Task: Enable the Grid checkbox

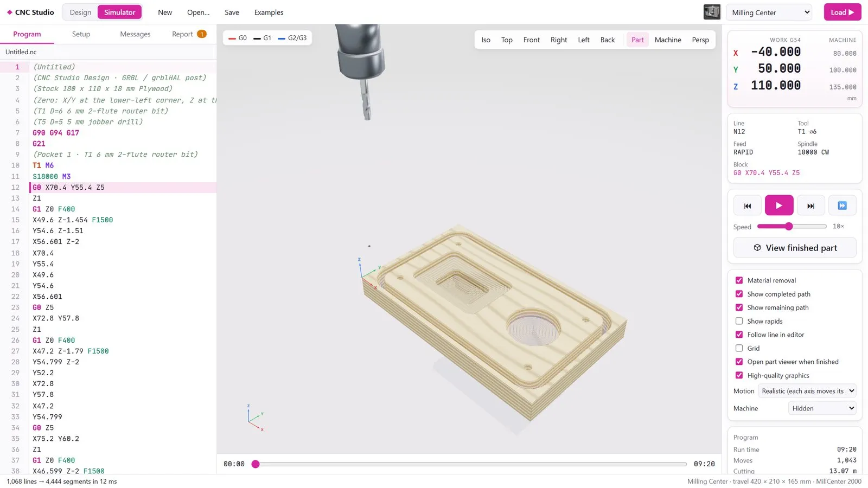Action: 739,348
